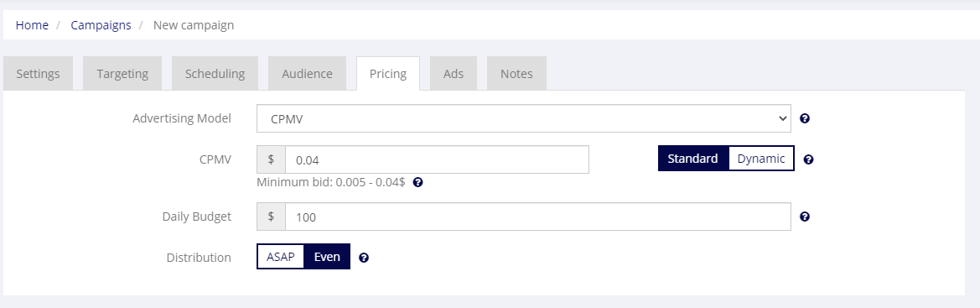Show help icon for Distribution option
Screen dimensions: 980x308
tap(364, 258)
